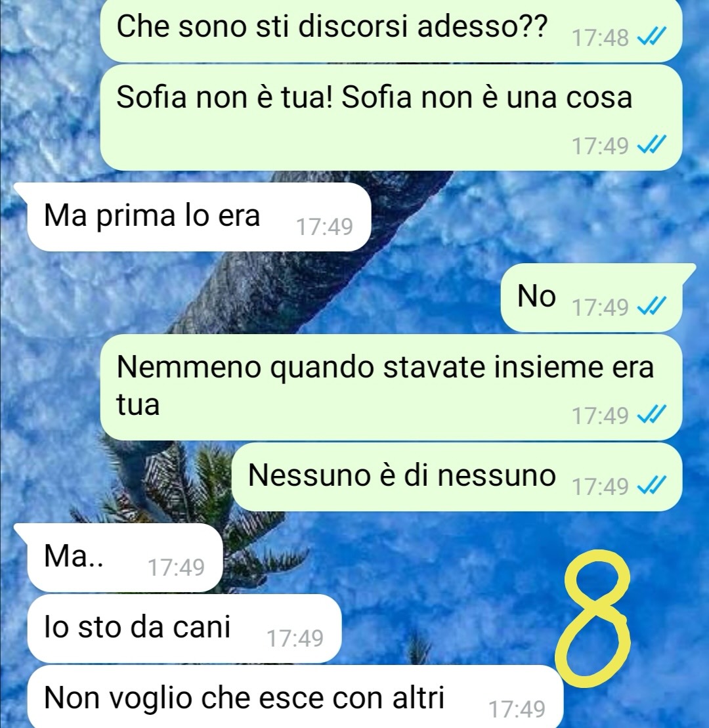Viewport: 709px width, 728px height.
Task: Click the timestamp on 'Non voglio che esce con altri'
Action: (517, 709)
